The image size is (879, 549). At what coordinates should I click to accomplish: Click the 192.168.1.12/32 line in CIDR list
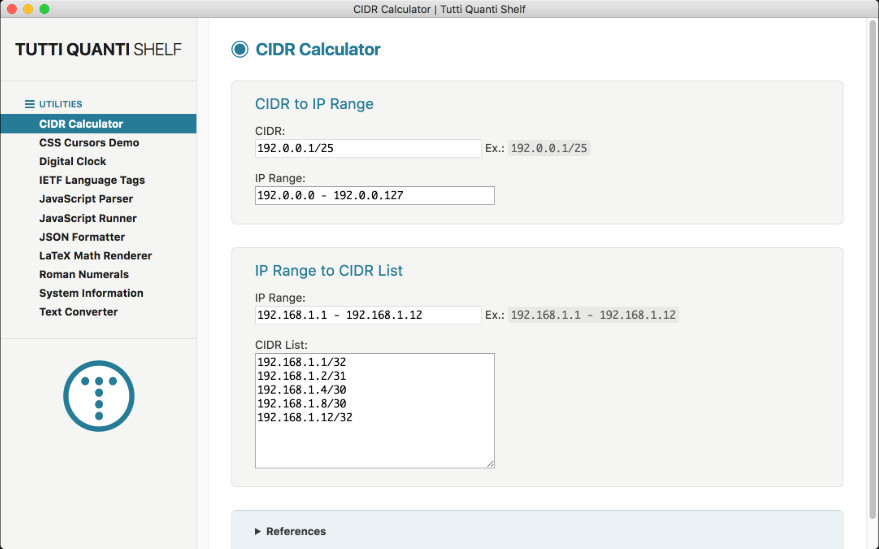tap(305, 417)
